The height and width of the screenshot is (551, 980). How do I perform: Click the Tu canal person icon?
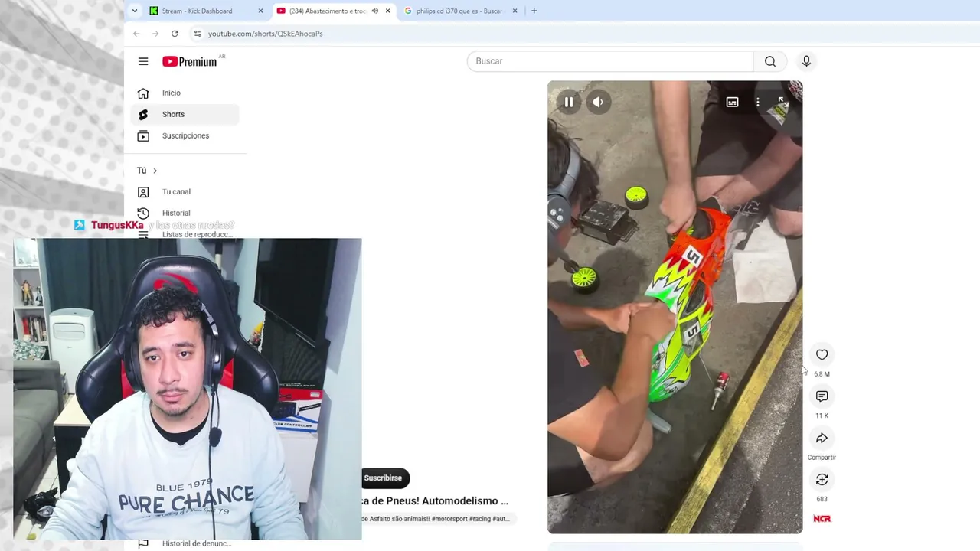coord(143,191)
